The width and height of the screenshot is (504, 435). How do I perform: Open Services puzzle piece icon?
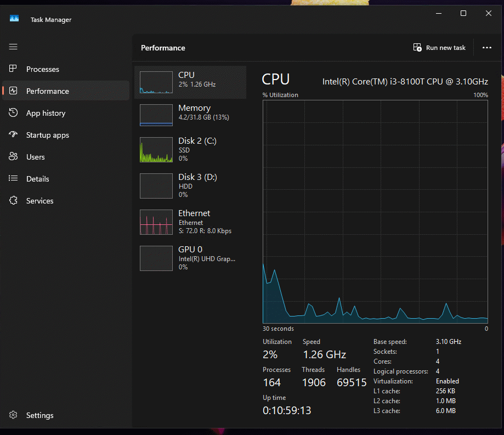click(x=14, y=201)
